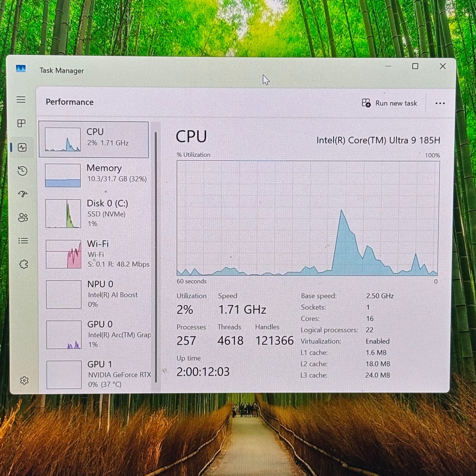Select the Memory performance item

tap(96, 175)
